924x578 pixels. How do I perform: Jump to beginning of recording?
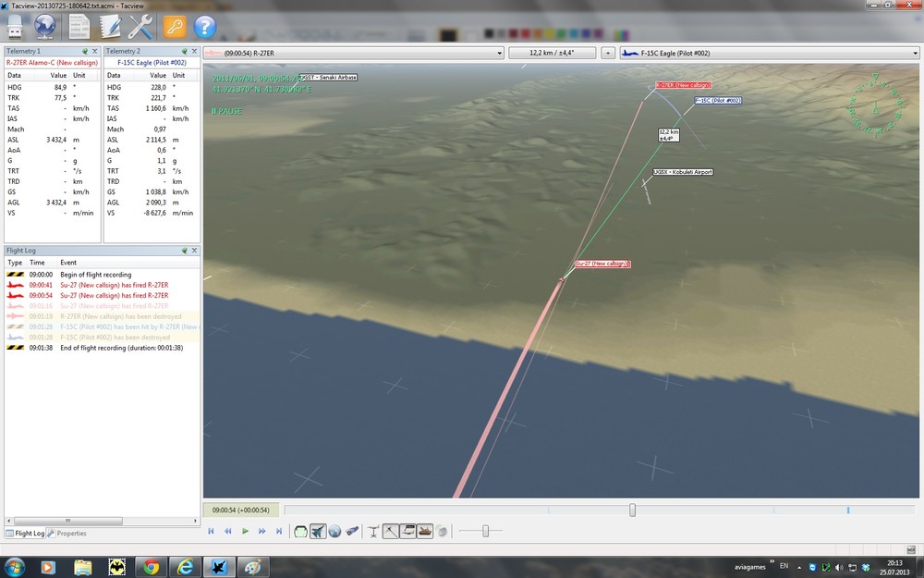(x=211, y=532)
